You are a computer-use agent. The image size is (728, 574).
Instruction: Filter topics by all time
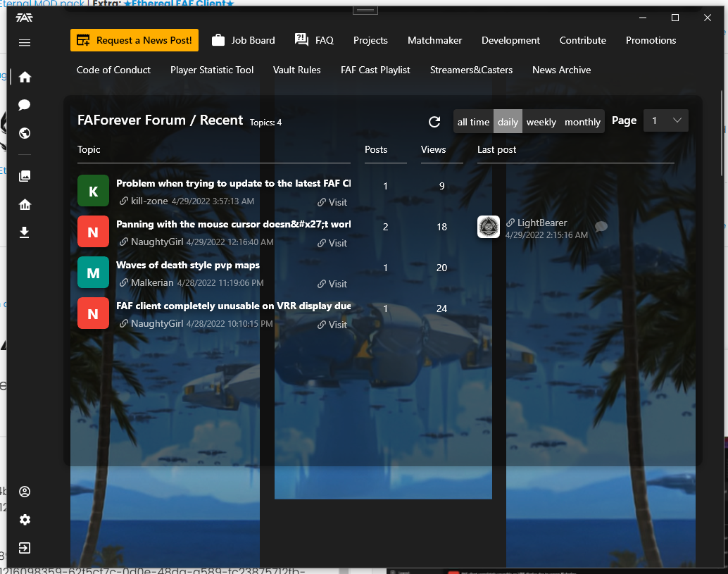tap(473, 122)
